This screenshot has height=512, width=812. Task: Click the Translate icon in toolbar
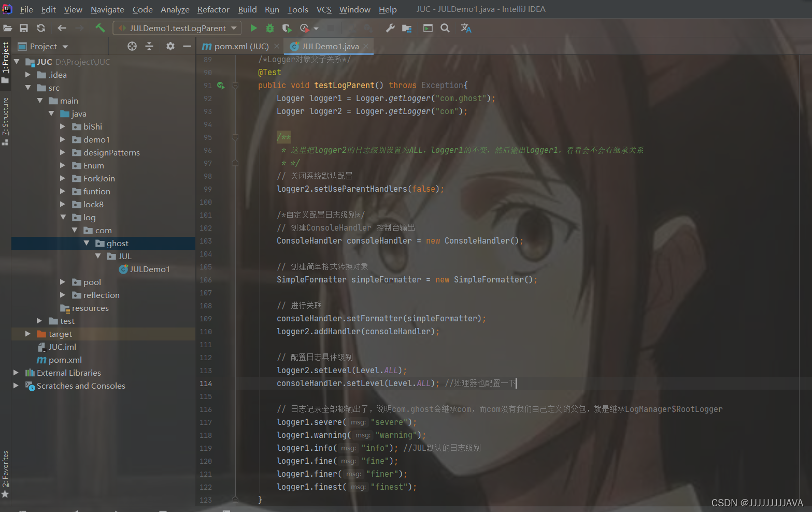click(x=466, y=28)
